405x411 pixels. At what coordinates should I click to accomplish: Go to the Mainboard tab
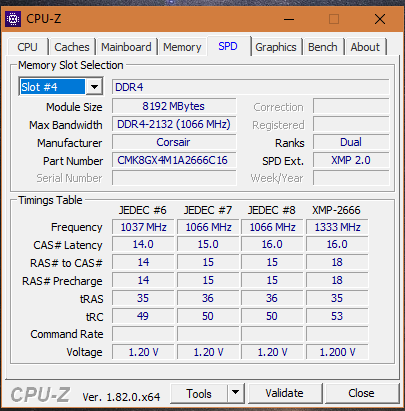click(126, 47)
